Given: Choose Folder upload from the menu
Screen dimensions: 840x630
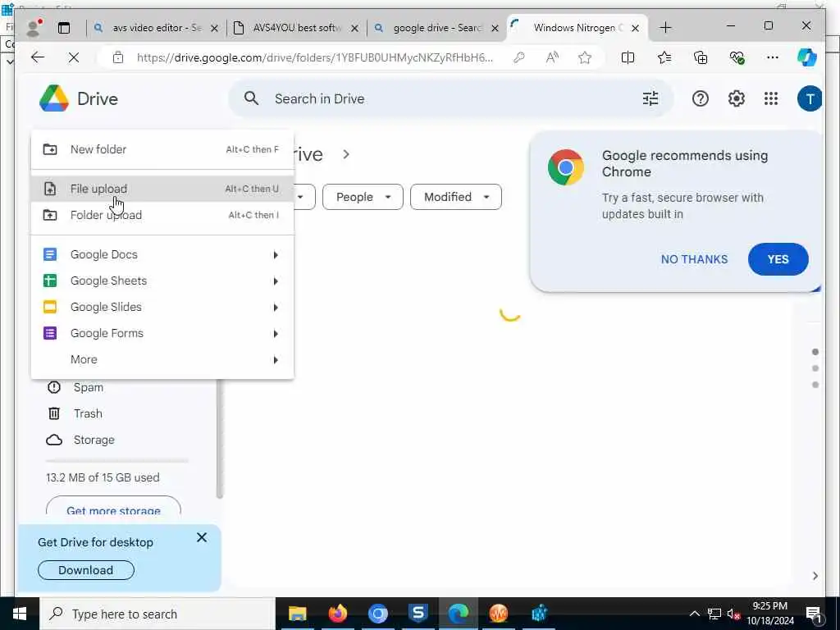Looking at the screenshot, I should coord(162,215).
